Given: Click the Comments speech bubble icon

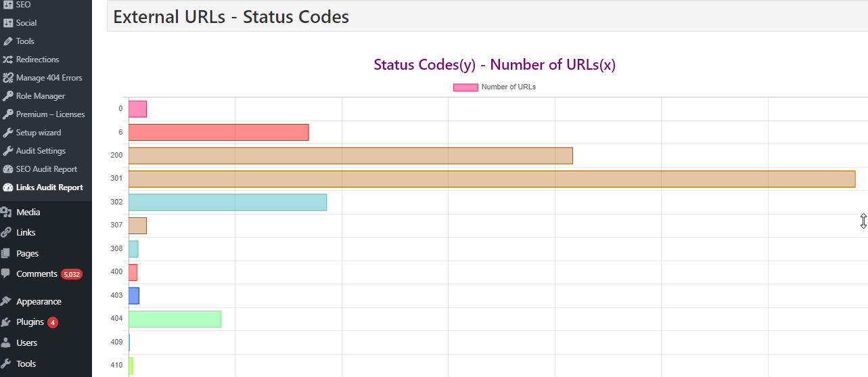Looking at the screenshot, I should 6,274.
